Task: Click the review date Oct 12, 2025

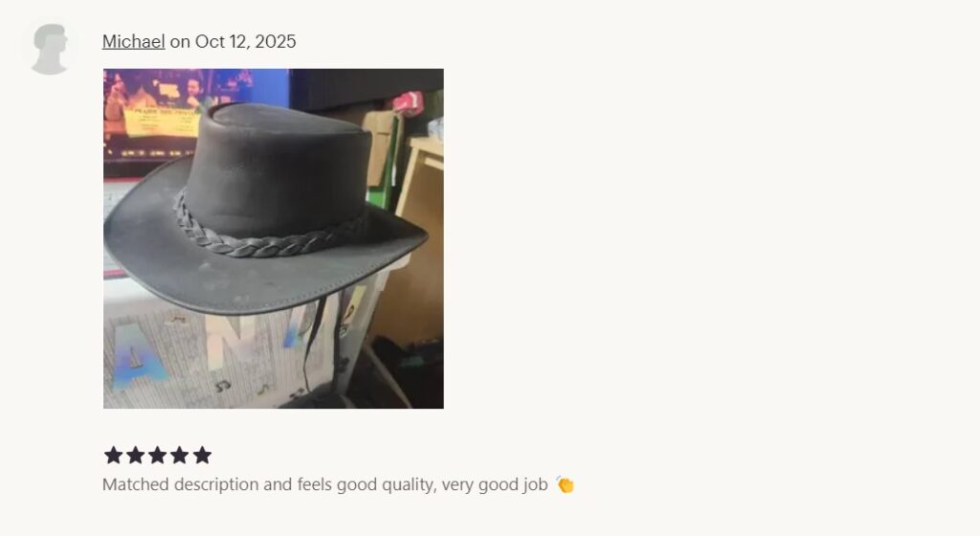Action: 246,41
